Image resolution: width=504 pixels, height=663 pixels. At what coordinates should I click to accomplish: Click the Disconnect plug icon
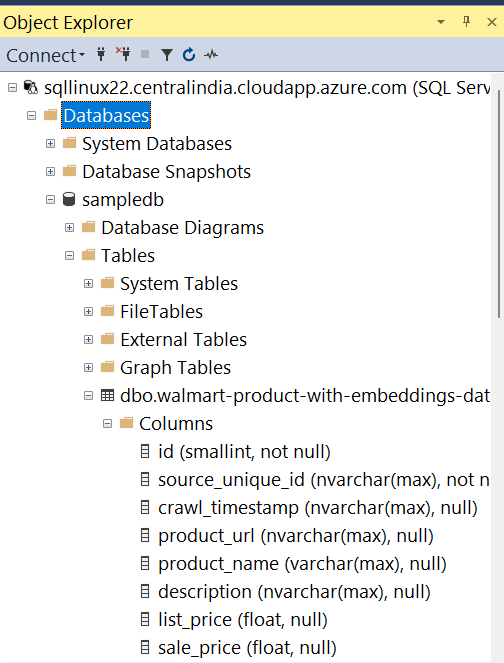pos(123,54)
